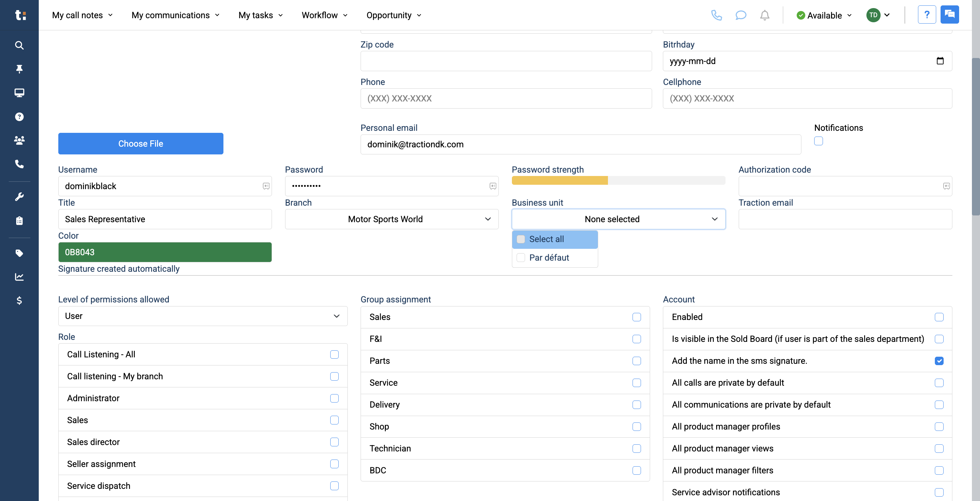Open the contacts icon in the sidebar
This screenshot has width=980, height=501.
coord(19,140)
